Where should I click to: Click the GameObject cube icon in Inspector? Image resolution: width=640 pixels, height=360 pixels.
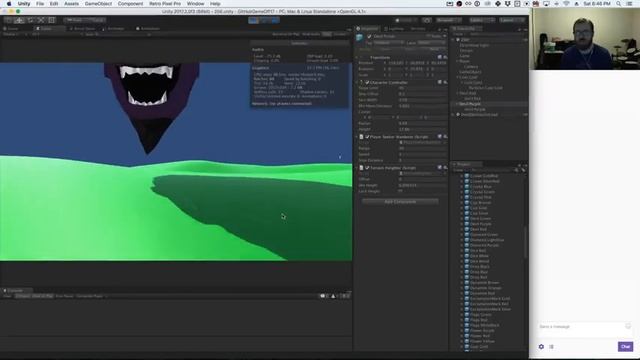360,38
